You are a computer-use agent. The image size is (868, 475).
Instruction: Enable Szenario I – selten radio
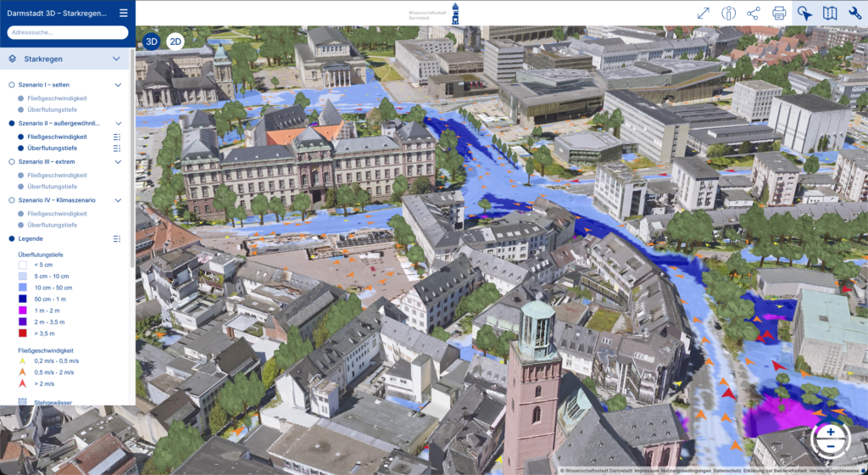click(12, 85)
